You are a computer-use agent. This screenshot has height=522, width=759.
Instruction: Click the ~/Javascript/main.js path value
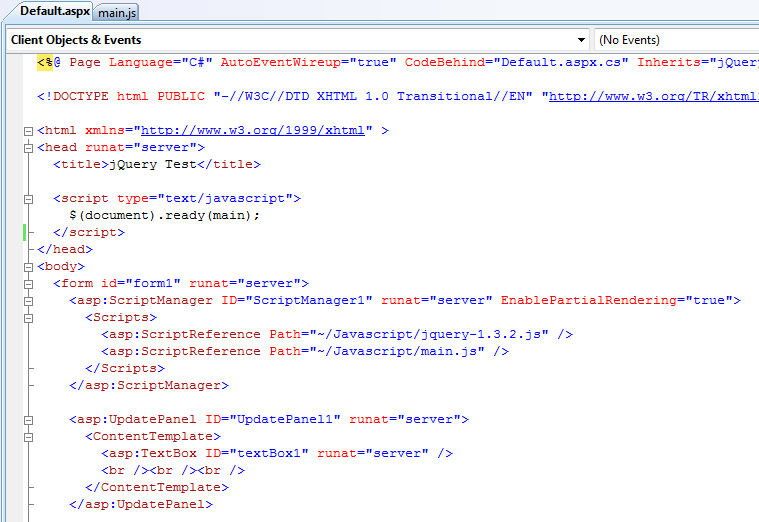tap(397, 351)
